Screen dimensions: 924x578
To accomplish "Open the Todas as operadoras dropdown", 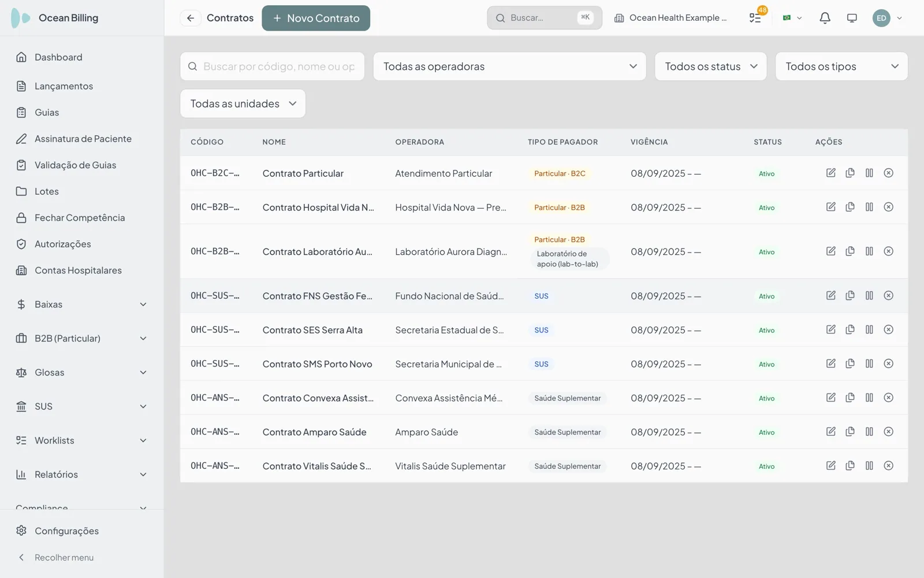I will pos(509,66).
